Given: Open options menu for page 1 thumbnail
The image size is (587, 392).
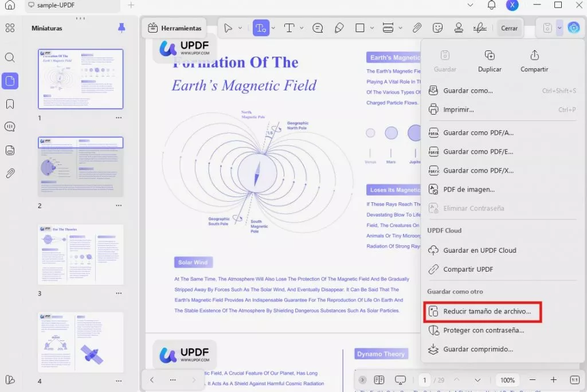Looking at the screenshot, I should tap(119, 117).
